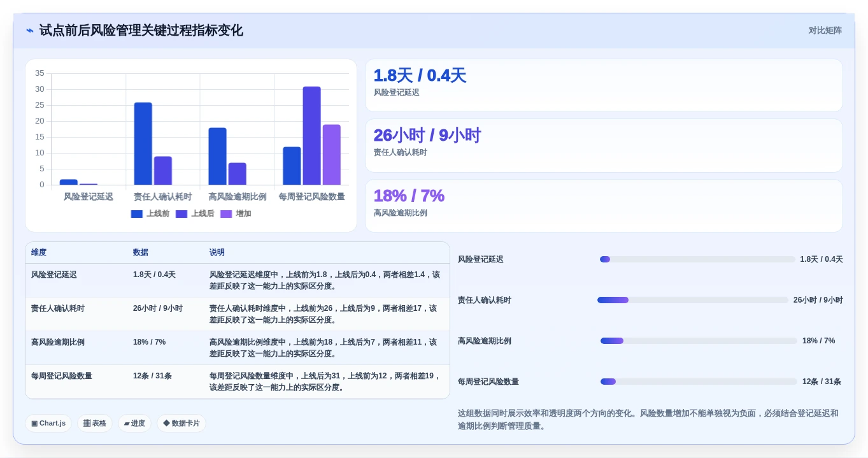Screen dimensions: 868x458
Task: Click the 数据 column header
Action: (141, 253)
